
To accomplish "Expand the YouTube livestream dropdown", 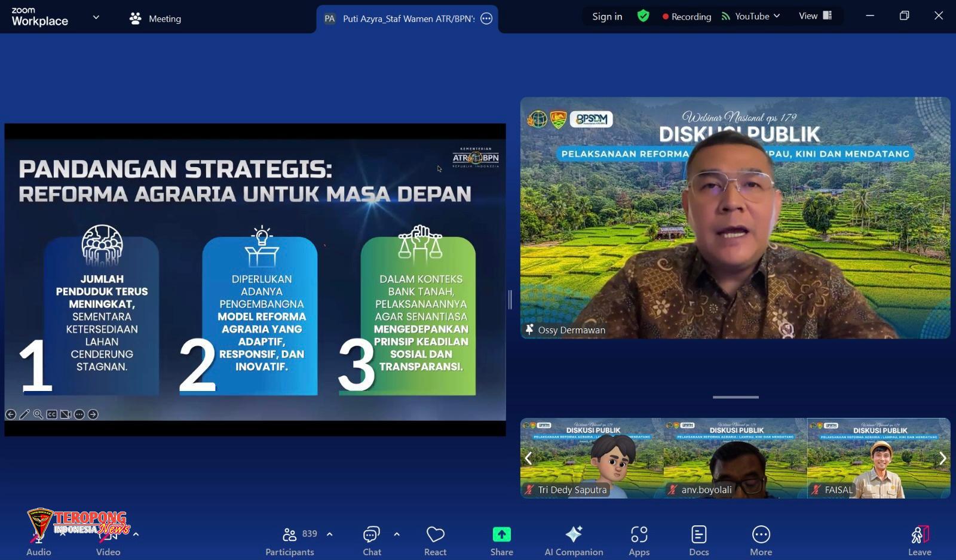I will coord(777,16).
